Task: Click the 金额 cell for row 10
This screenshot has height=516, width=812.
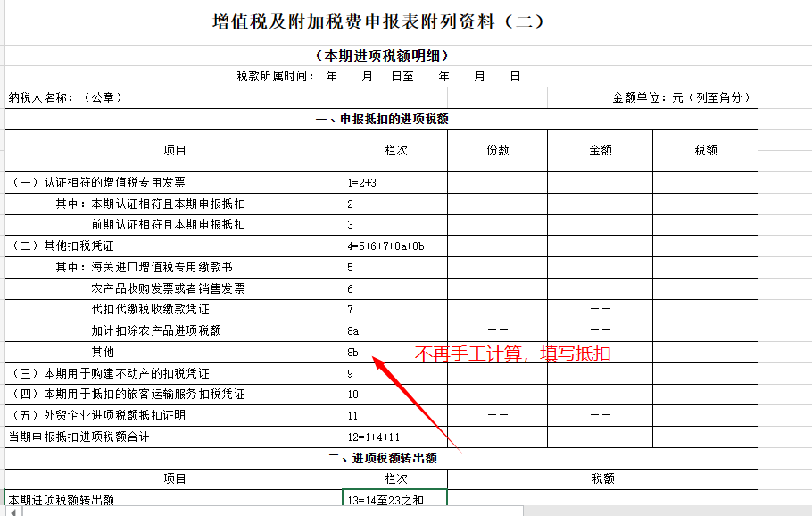Action: tap(601, 395)
